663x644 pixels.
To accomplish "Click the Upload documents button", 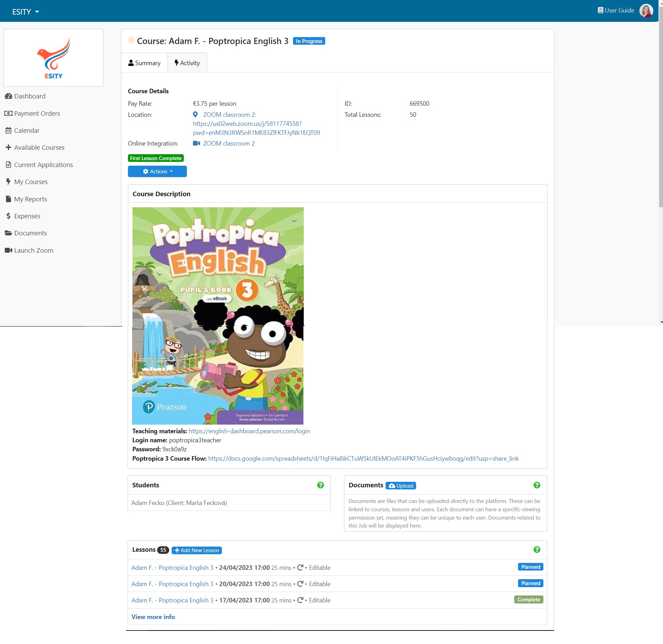I will click(x=401, y=486).
